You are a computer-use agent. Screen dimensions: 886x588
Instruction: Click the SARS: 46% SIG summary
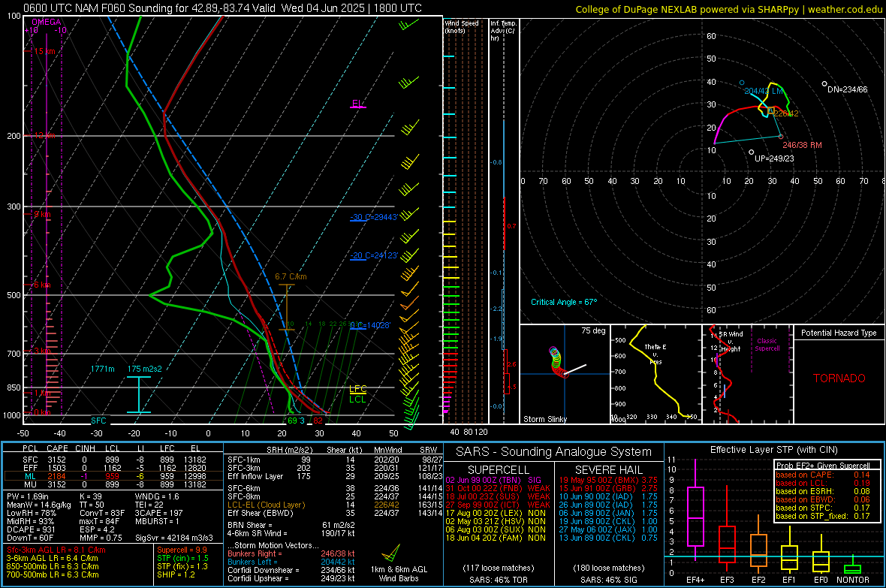click(608, 580)
